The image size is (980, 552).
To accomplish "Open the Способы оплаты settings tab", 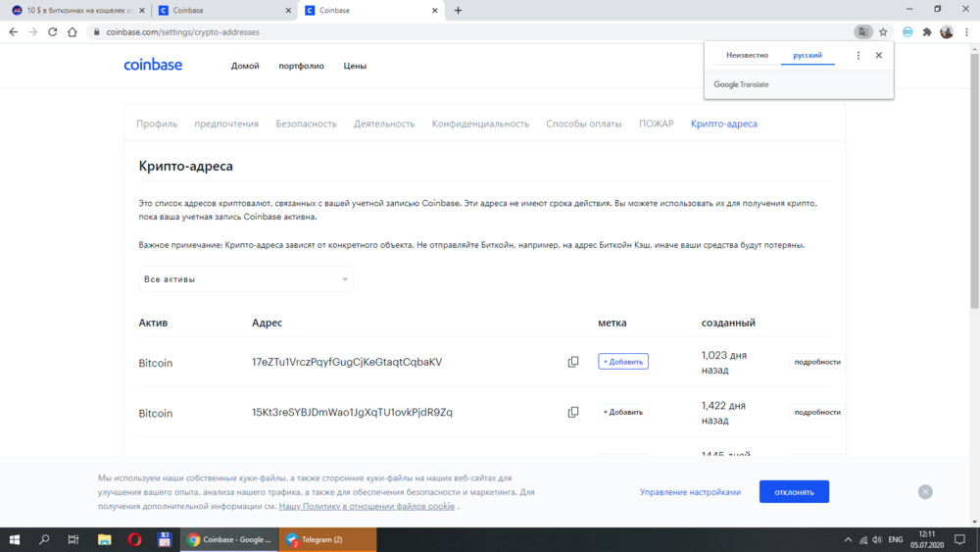I will pyautogui.click(x=584, y=124).
